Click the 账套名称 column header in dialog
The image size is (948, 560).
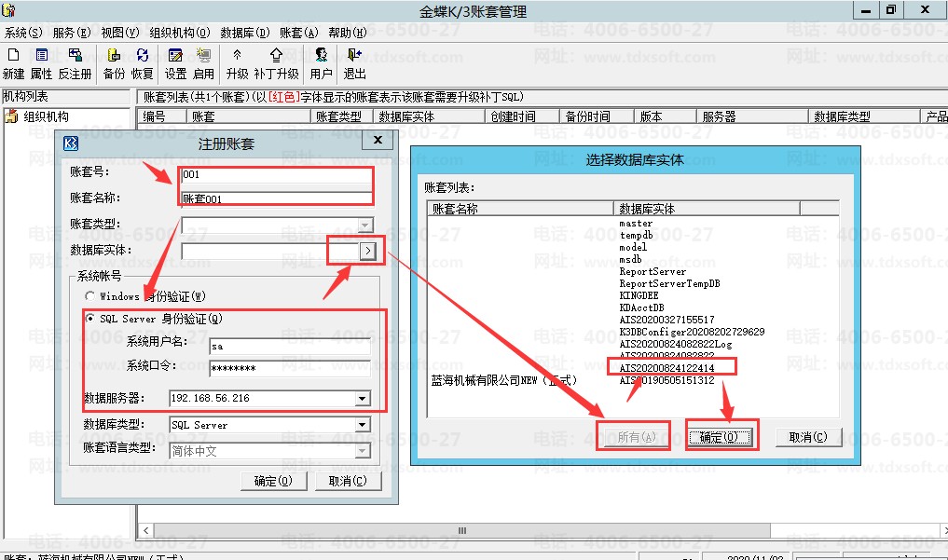[520, 209]
